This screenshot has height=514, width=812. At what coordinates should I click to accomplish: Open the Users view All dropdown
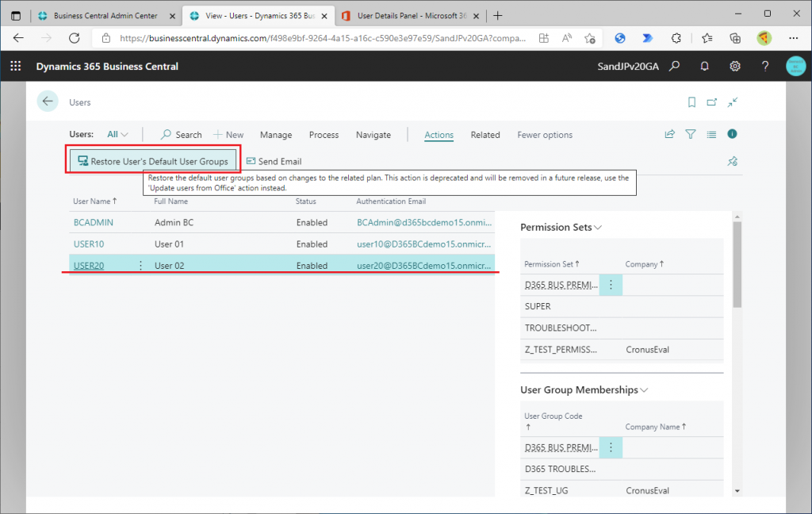coord(117,134)
